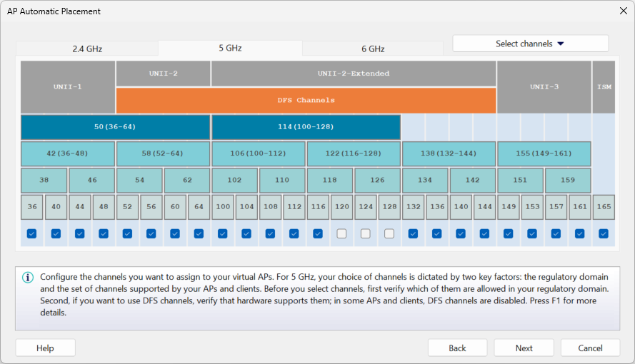Uncheck channel 48 checkbox
Image resolution: width=635 pixels, height=364 pixels.
pos(104,233)
